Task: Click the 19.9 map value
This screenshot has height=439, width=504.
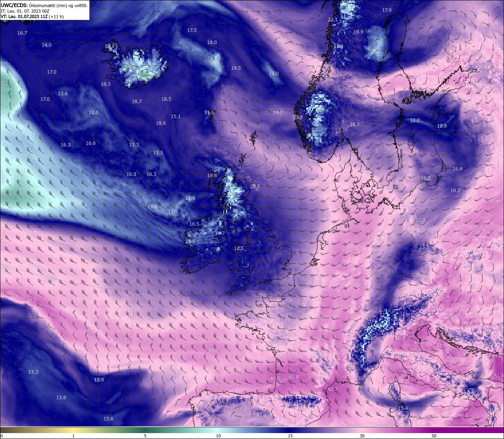Action: (358, 32)
